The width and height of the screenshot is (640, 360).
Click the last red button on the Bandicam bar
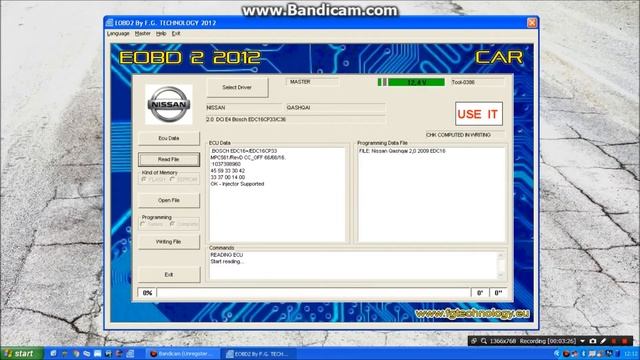(624, 341)
